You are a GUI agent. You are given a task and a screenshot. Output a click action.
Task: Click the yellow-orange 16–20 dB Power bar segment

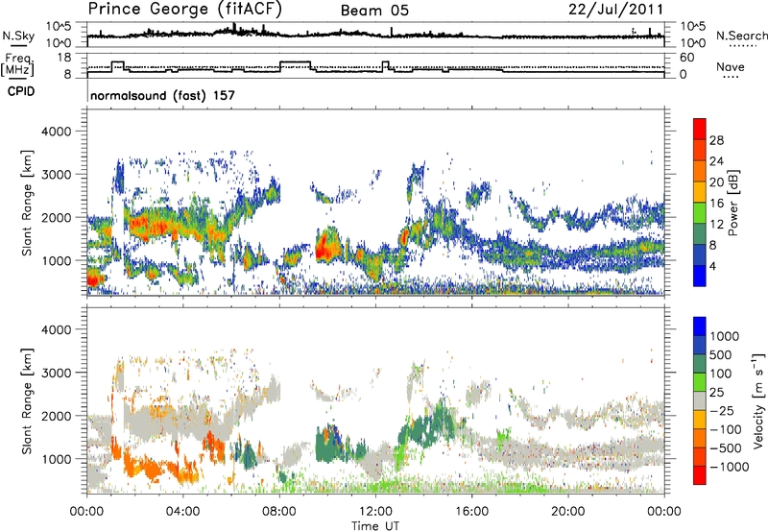click(x=700, y=192)
